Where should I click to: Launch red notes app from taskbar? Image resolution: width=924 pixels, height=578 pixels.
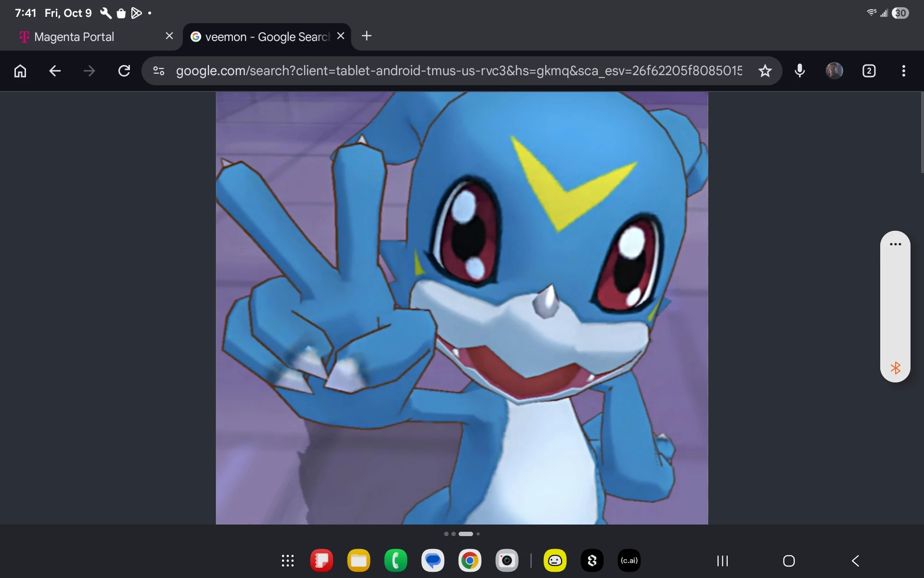[x=322, y=561]
